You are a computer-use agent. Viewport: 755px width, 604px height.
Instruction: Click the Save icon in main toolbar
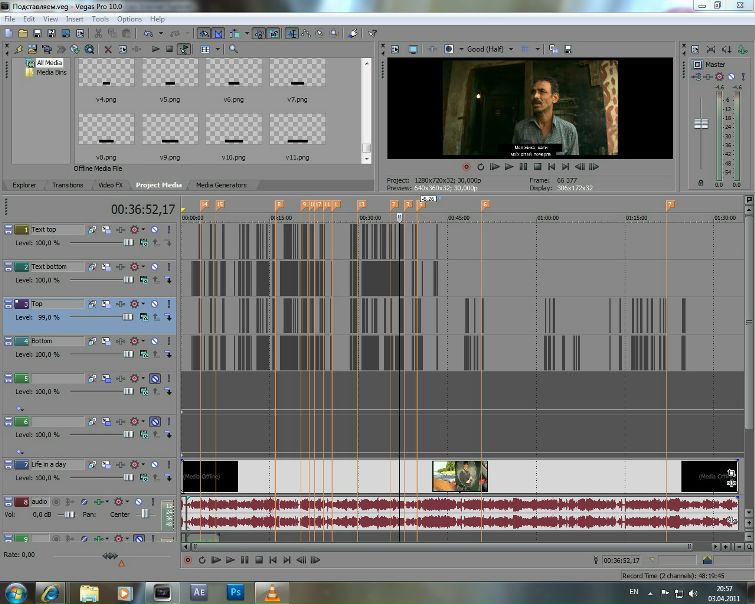point(37,33)
